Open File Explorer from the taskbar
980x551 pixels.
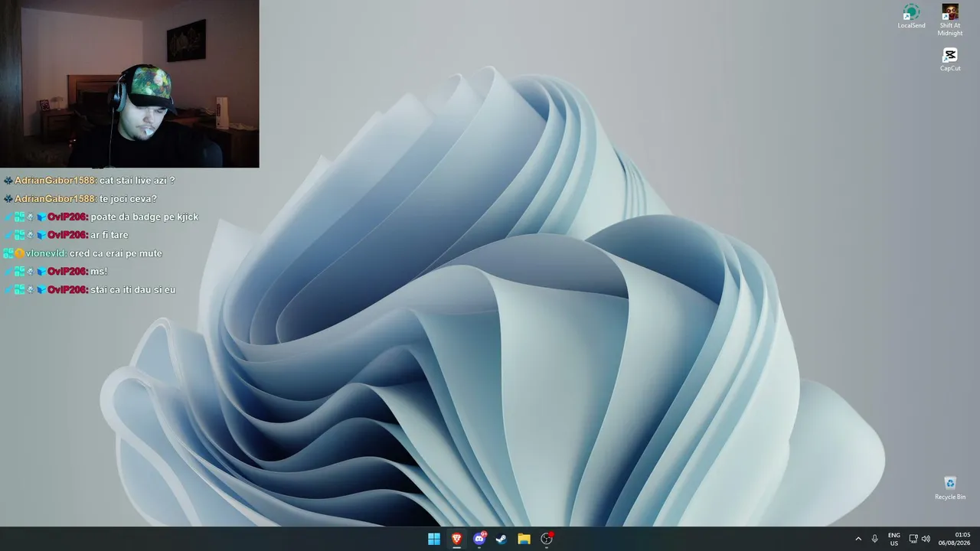pyautogui.click(x=524, y=539)
